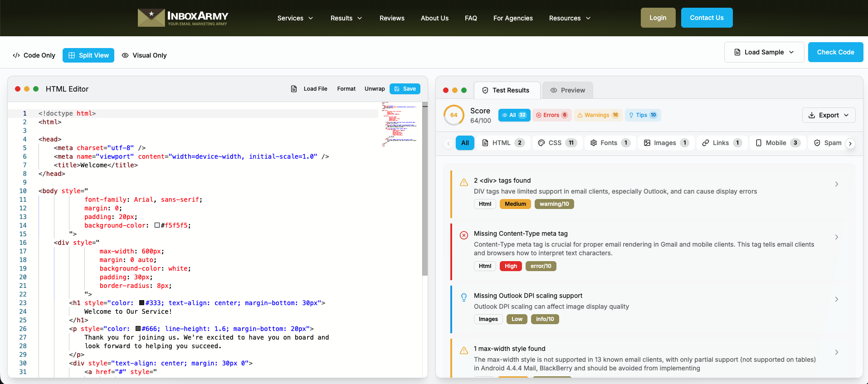868x384 pixels.
Task: Select the Images category tab
Action: (666, 143)
